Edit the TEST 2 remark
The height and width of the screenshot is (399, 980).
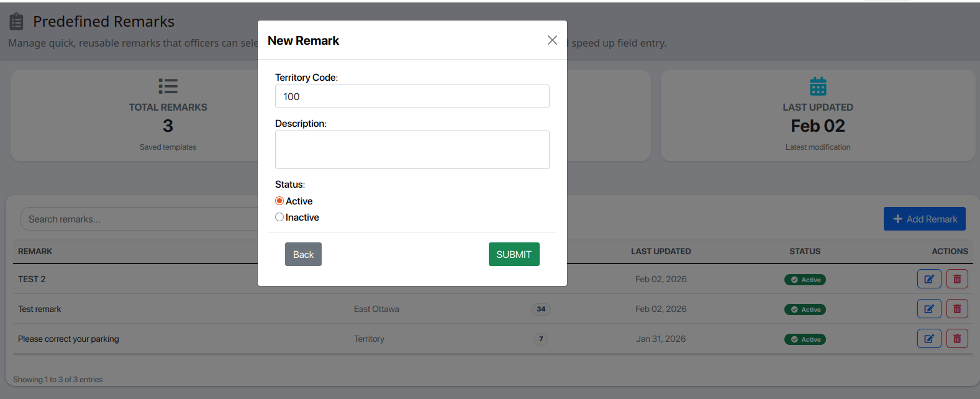(x=929, y=279)
